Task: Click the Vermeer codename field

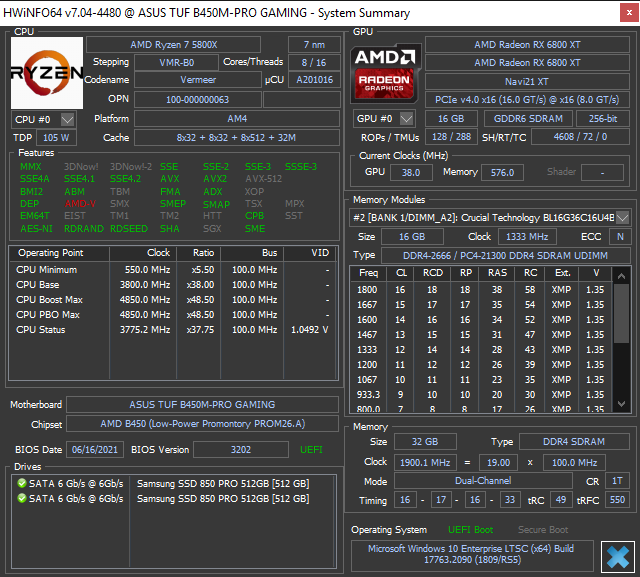Action: click(198, 80)
